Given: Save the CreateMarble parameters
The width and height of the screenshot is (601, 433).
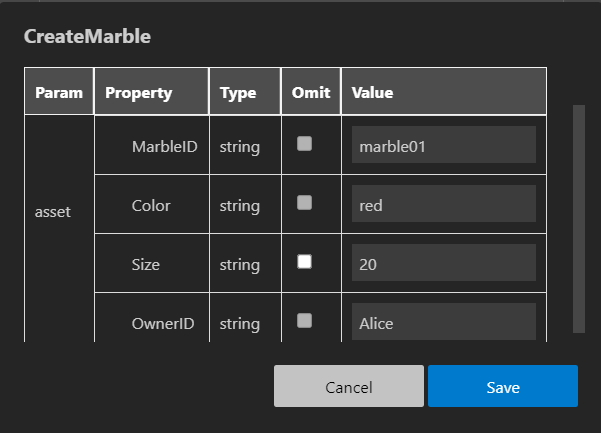Looking at the screenshot, I should [502, 387].
